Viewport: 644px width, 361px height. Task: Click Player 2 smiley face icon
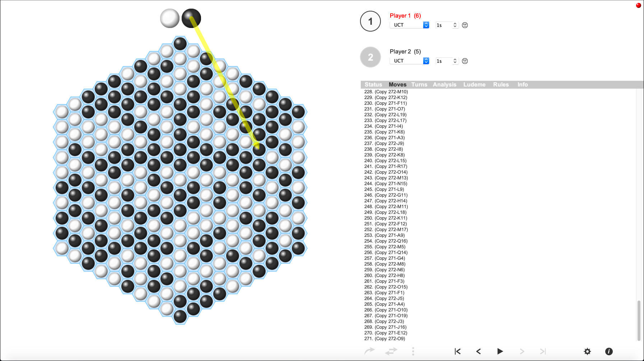click(x=465, y=61)
